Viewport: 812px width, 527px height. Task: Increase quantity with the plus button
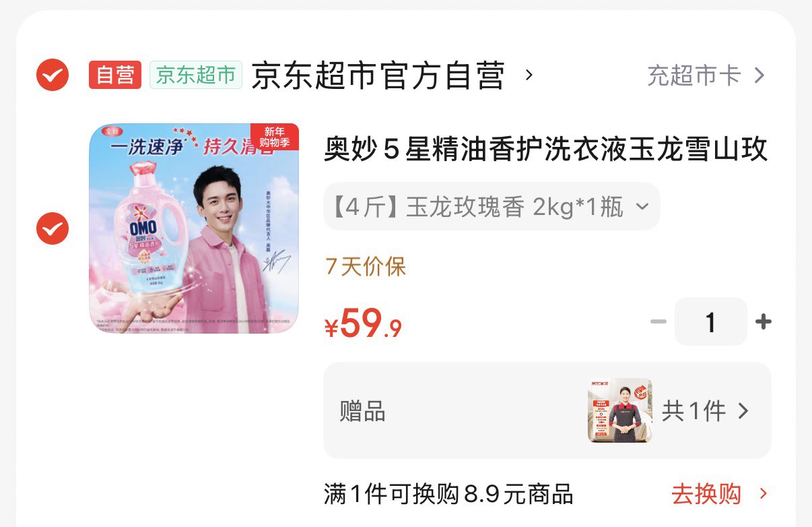(x=764, y=321)
